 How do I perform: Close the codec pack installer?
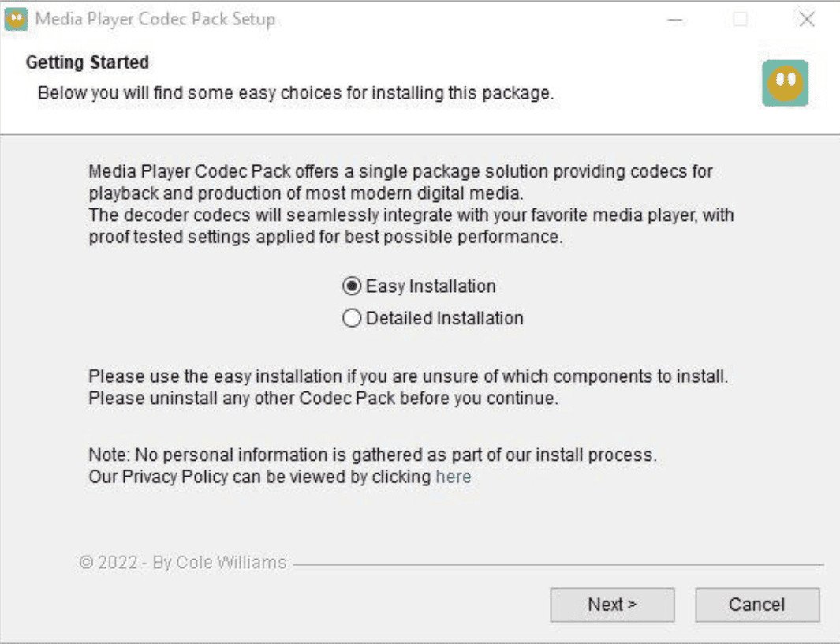pos(806,19)
